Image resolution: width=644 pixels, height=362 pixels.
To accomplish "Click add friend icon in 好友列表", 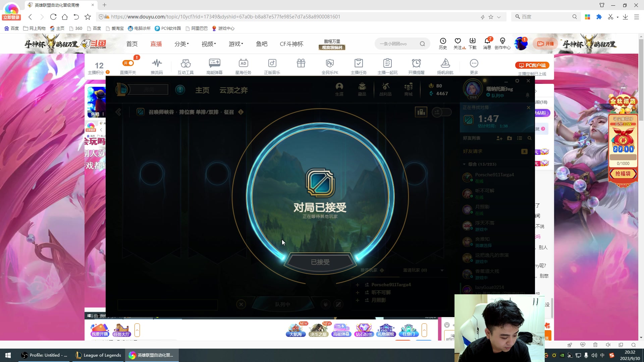I will [x=499, y=138].
